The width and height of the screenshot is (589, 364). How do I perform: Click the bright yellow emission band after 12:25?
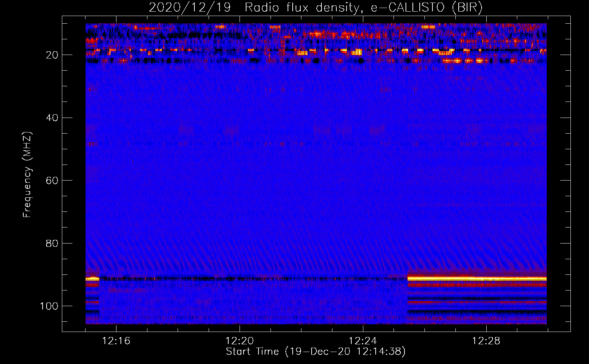(x=477, y=278)
